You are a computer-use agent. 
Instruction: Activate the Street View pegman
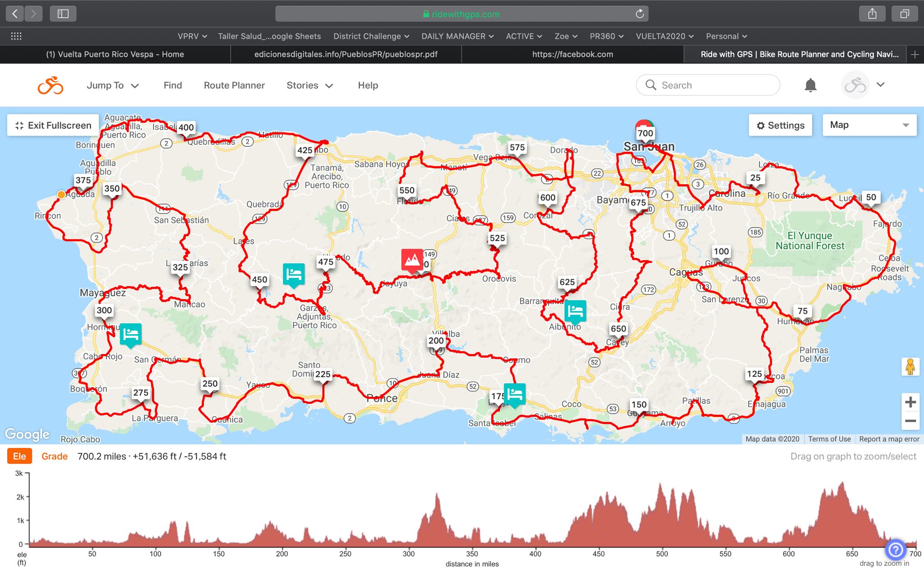click(x=910, y=367)
